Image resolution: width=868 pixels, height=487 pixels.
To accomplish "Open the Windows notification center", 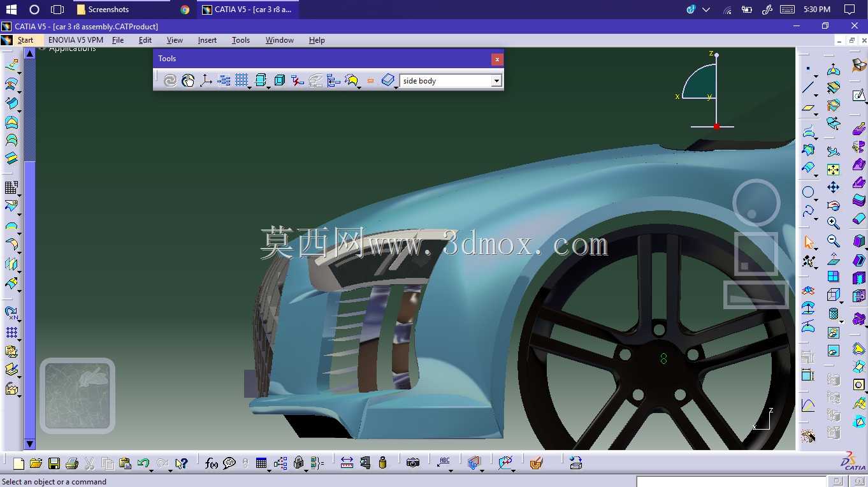I will [x=850, y=10].
